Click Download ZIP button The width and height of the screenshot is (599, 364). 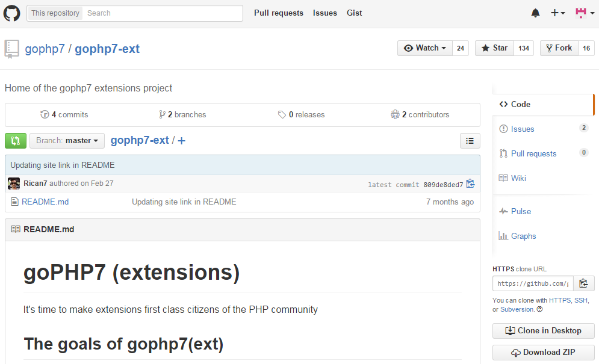[543, 352]
